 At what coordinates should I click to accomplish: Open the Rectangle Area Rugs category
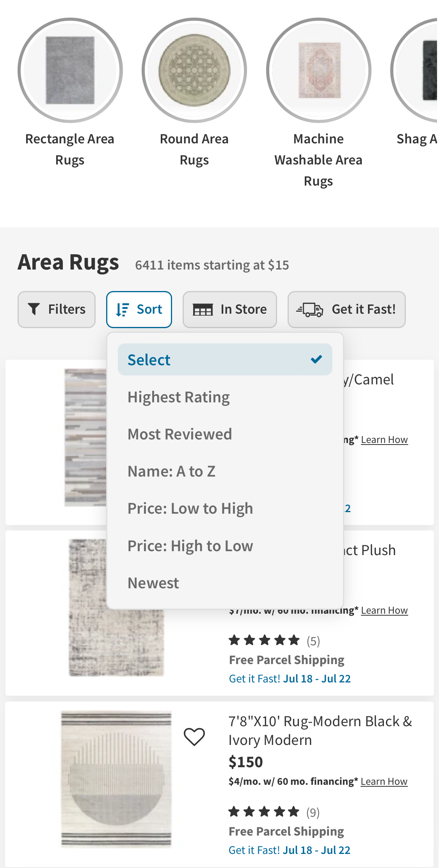[70, 69]
